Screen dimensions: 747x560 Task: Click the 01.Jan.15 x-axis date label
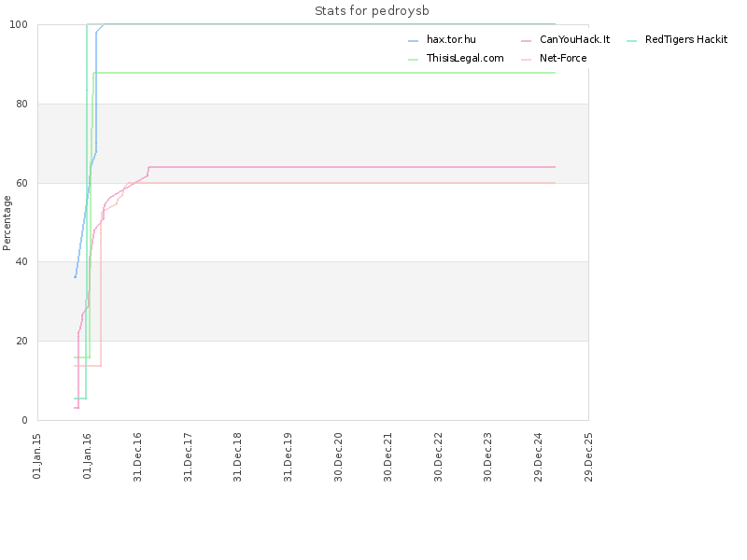point(36,455)
